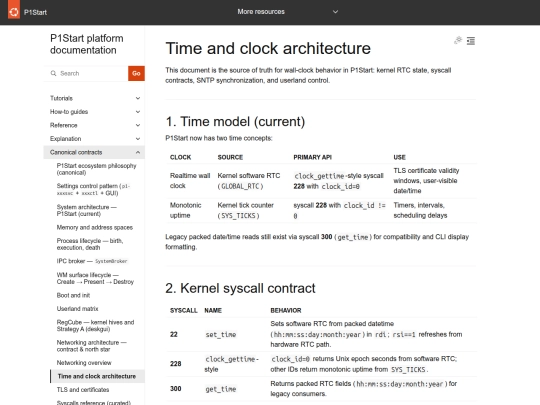The image size is (540, 405).
Task: Open the table of contents icon
Action: click(x=471, y=41)
